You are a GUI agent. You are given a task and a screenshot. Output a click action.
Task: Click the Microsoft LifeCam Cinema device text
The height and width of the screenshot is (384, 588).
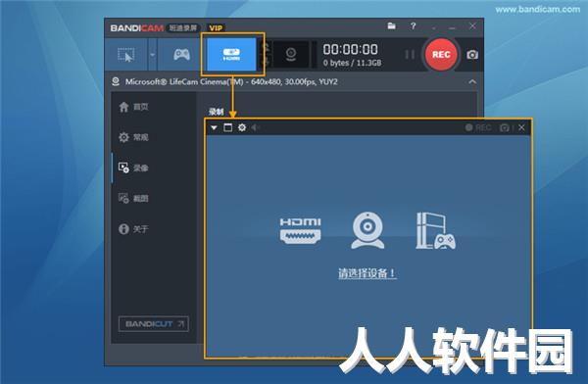(x=231, y=81)
